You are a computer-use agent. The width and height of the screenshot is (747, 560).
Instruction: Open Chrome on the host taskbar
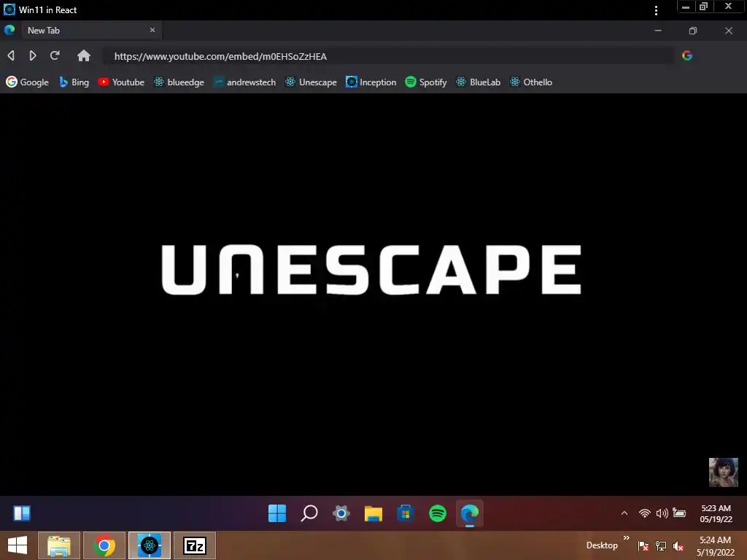point(104,545)
